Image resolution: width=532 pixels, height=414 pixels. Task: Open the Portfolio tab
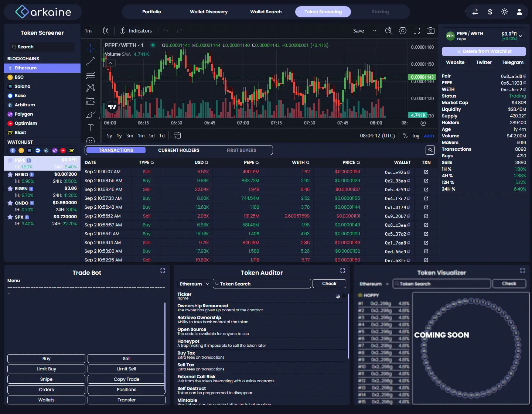coord(151,12)
